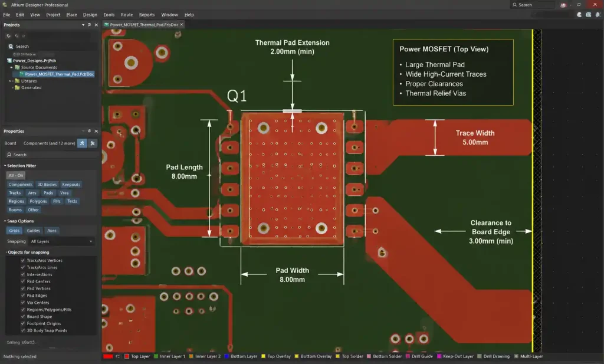Close the Power_MOSFET_Thermal_Pad.PcbDoc tab
Image resolution: width=604 pixels, height=364 pixels.
[182, 25]
